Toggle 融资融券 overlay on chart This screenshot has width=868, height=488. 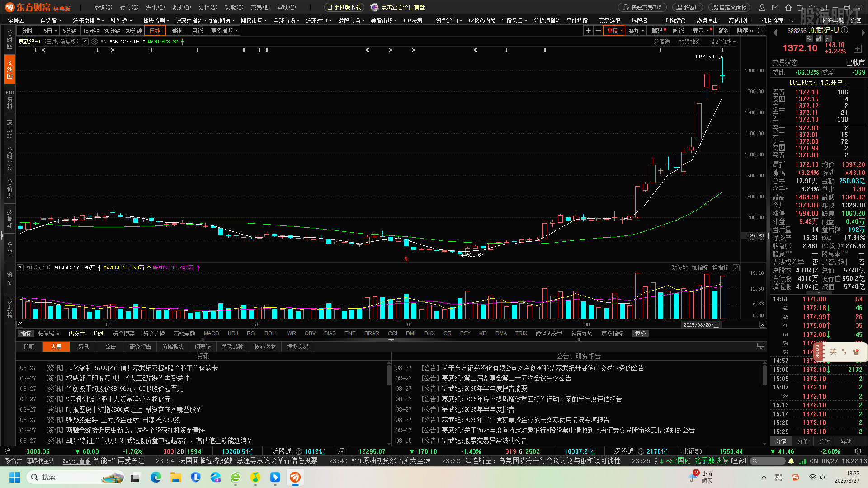(x=689, y=42)
